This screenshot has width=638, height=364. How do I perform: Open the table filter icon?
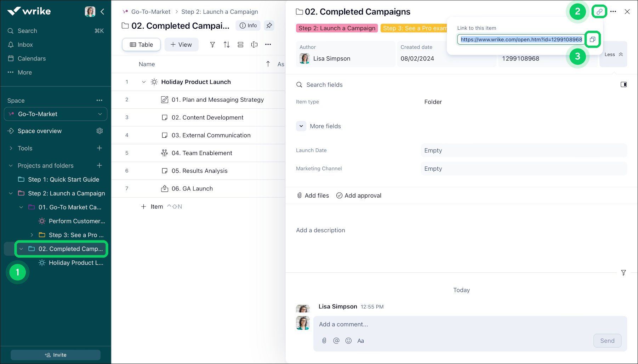point(212,45)
